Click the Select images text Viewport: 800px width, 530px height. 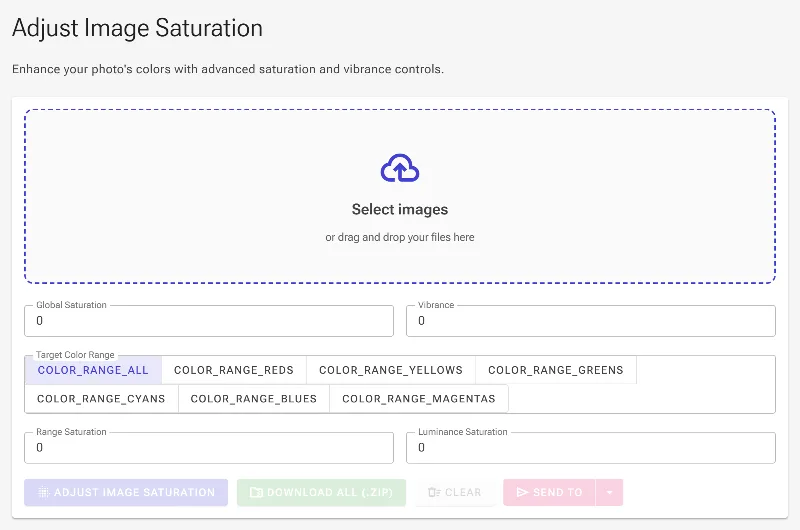(x=400, y=209)
